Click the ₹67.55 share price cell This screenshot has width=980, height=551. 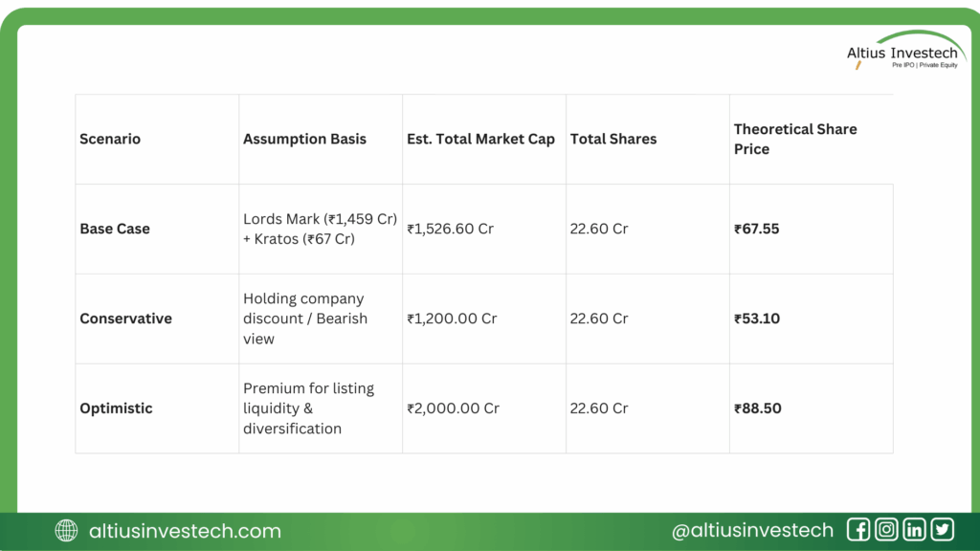tap(756, 229)
